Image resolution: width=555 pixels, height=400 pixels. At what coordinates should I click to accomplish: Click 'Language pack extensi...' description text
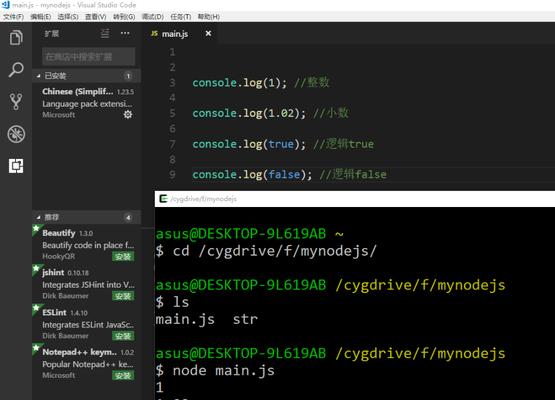(87, 104)
